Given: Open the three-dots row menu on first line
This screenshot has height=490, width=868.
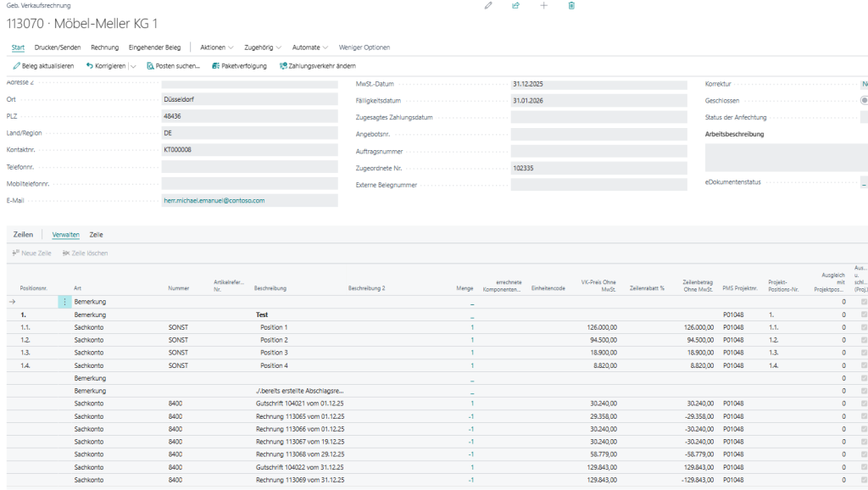Looking at the screenshot, I should pos(64,302).
